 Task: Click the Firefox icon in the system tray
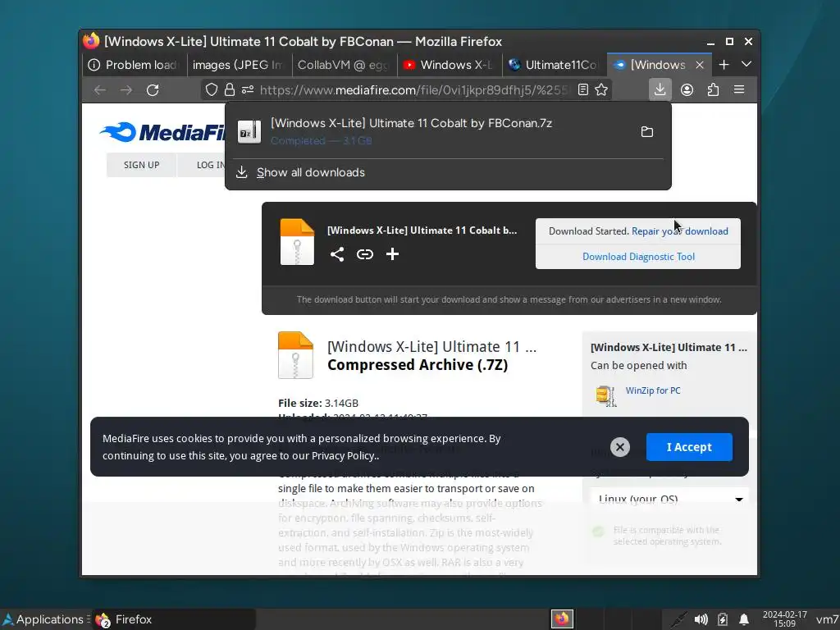(x=562, y=619)
